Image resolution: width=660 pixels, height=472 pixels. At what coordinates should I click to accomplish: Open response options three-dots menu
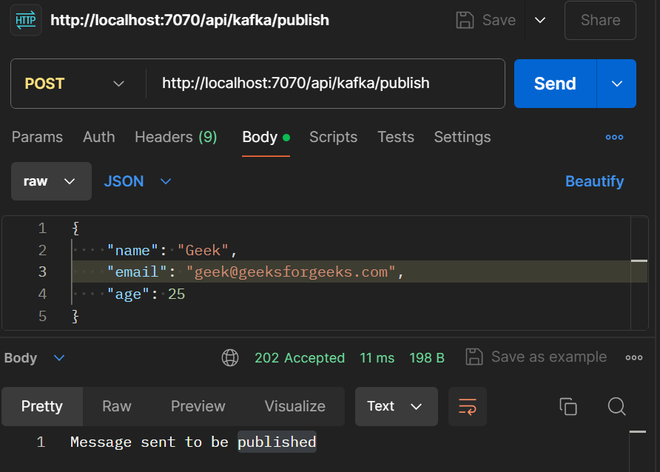coord(634,357)
